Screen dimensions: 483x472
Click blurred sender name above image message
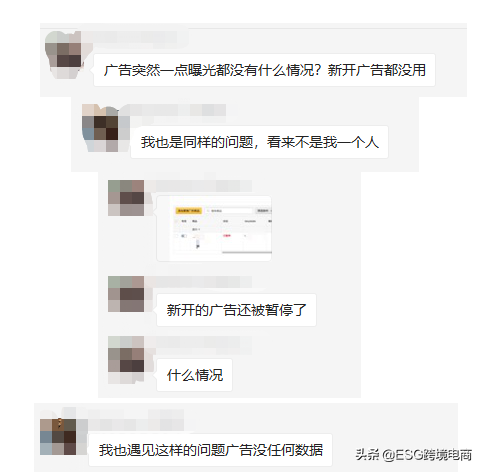point(199,186)
